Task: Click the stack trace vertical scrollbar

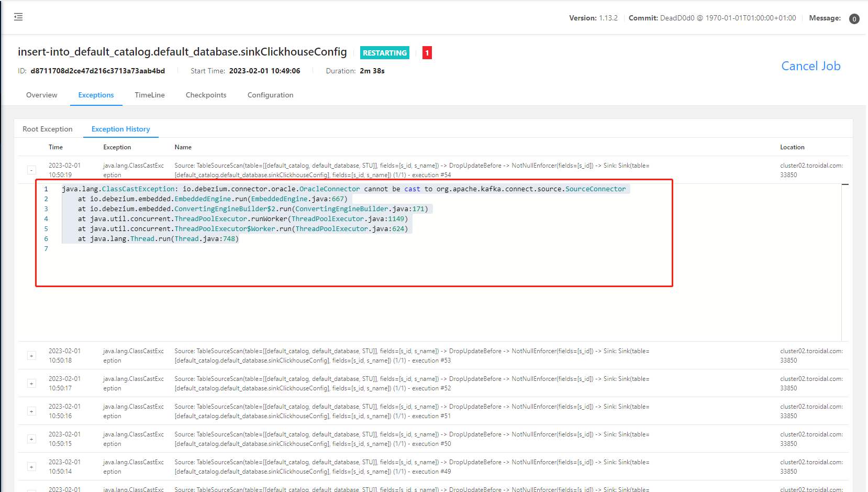Action: click(x=844, y=262)
